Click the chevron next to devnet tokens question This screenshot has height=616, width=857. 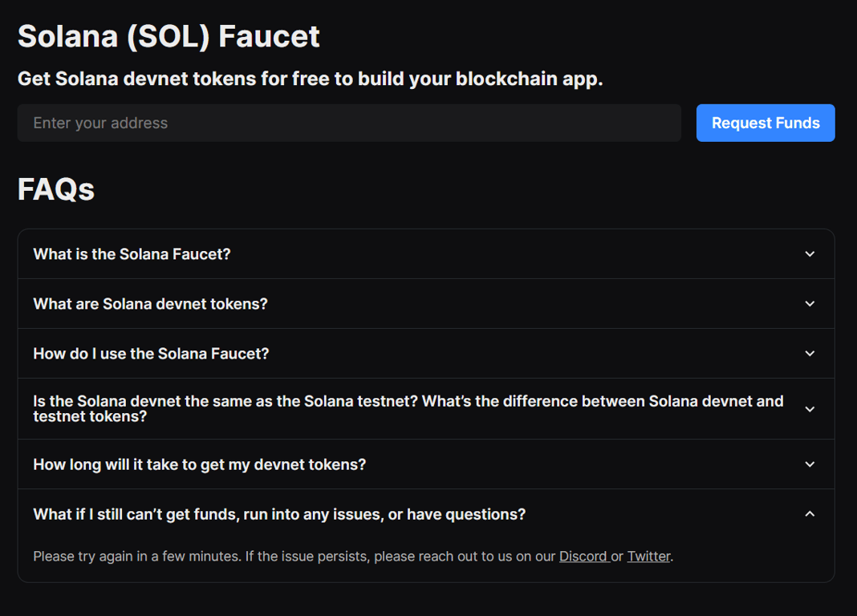click(x=810, y=303)
